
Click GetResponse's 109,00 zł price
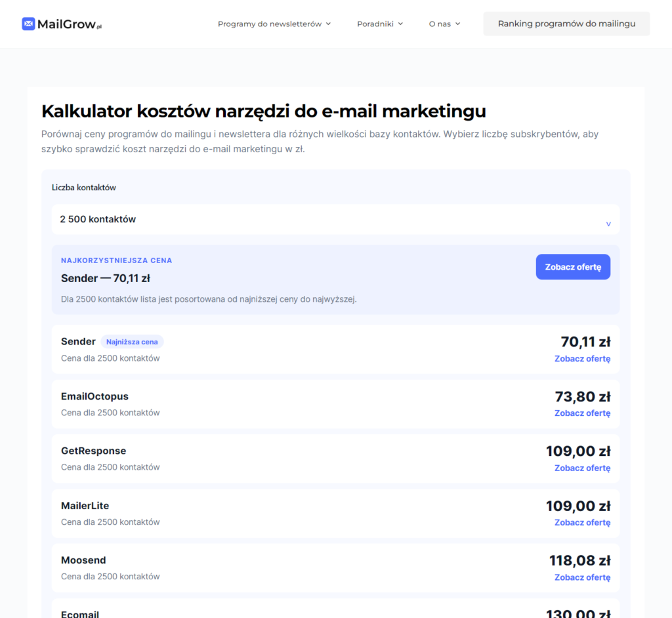point(578,451)
